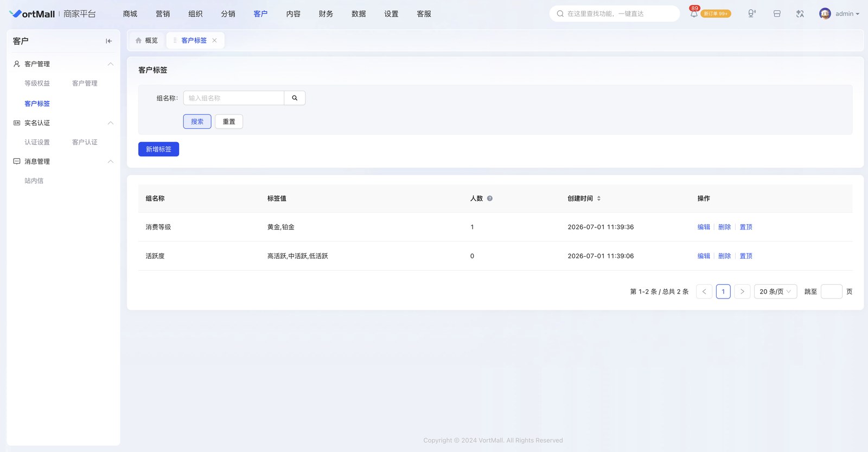Click 编辑 for 消费等级 row

click(704, 227)
